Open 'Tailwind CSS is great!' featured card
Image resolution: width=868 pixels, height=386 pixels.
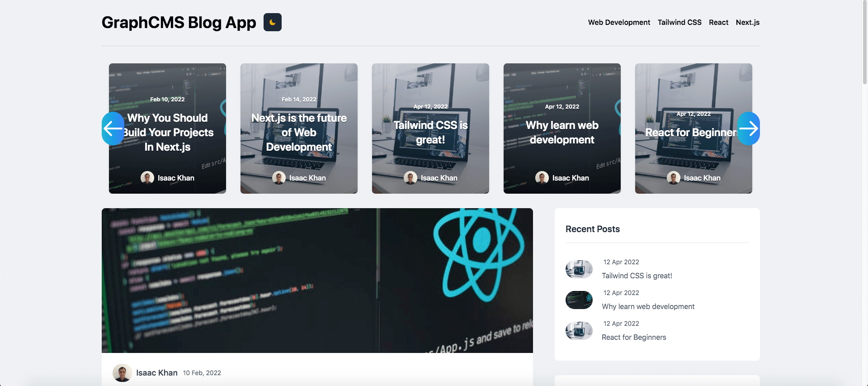tap(430, 132)
